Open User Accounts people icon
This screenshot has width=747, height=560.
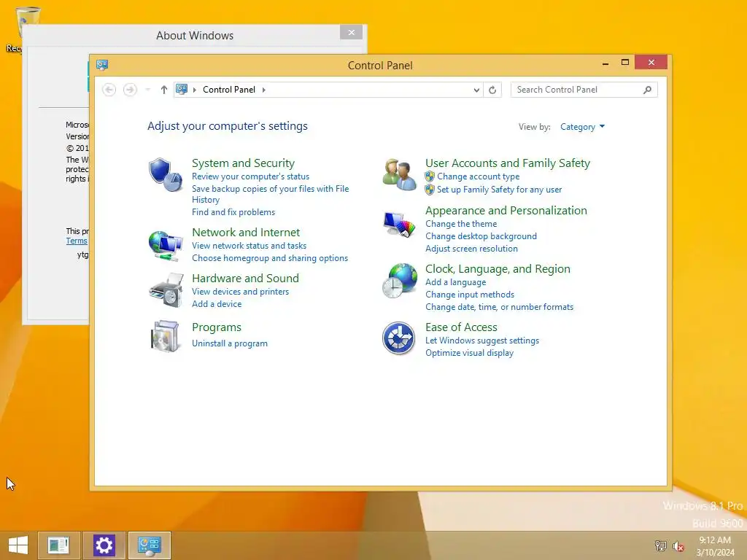coord(399,175)
